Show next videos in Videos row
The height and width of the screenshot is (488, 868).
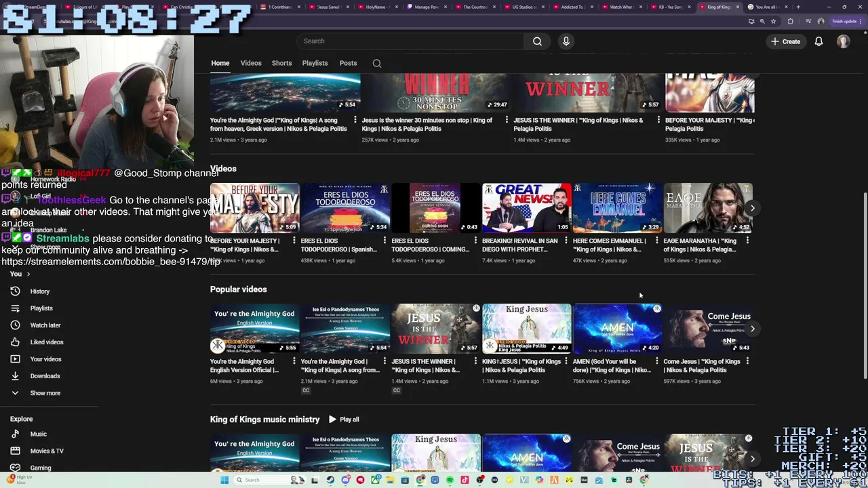click(752, 208)
